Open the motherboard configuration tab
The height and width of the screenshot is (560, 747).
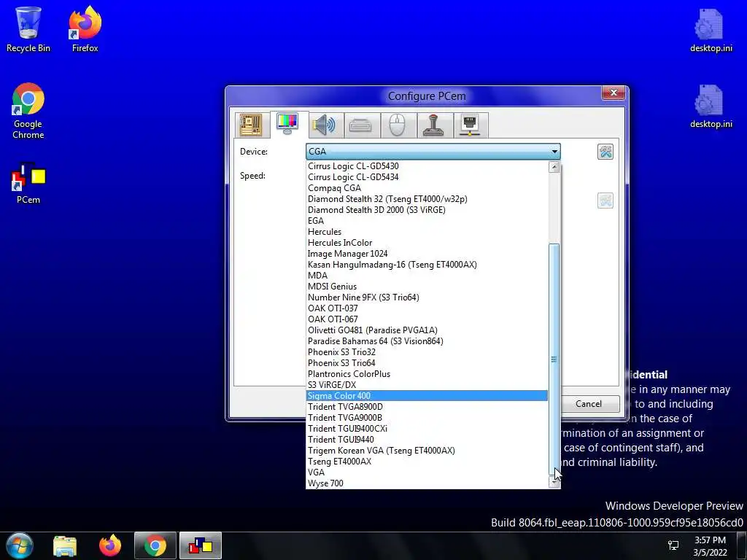[251, 125]
